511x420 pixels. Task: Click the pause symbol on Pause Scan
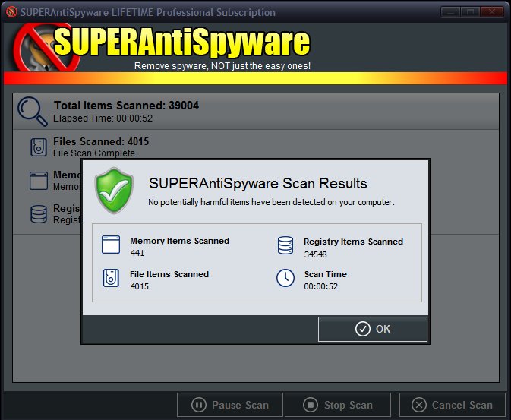pos(199,405)
